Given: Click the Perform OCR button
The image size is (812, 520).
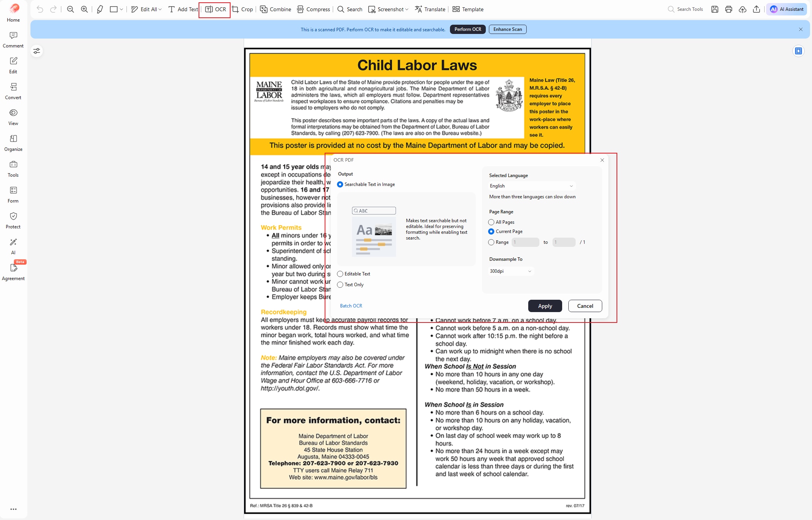Looking at the screenshot, I should coord(468,29).
